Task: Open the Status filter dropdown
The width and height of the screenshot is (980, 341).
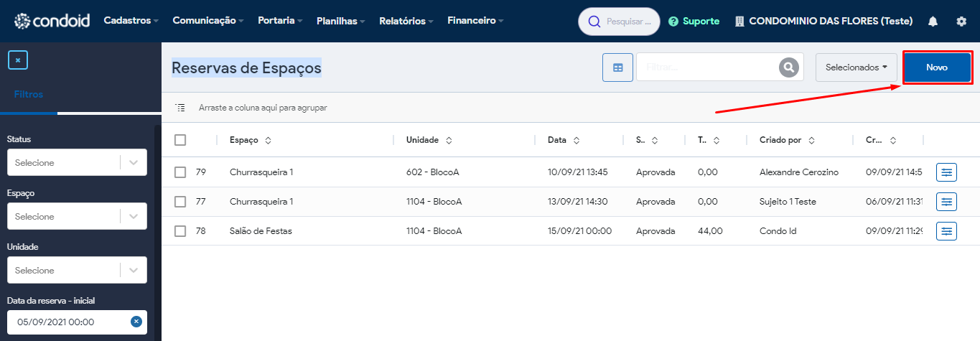Action: click(x=77, y=162)
